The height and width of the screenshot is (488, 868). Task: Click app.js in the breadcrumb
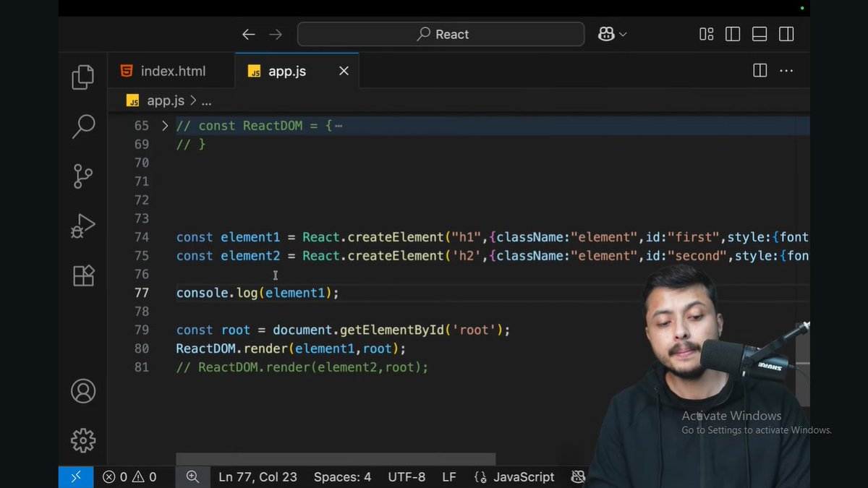pos(166,101)
